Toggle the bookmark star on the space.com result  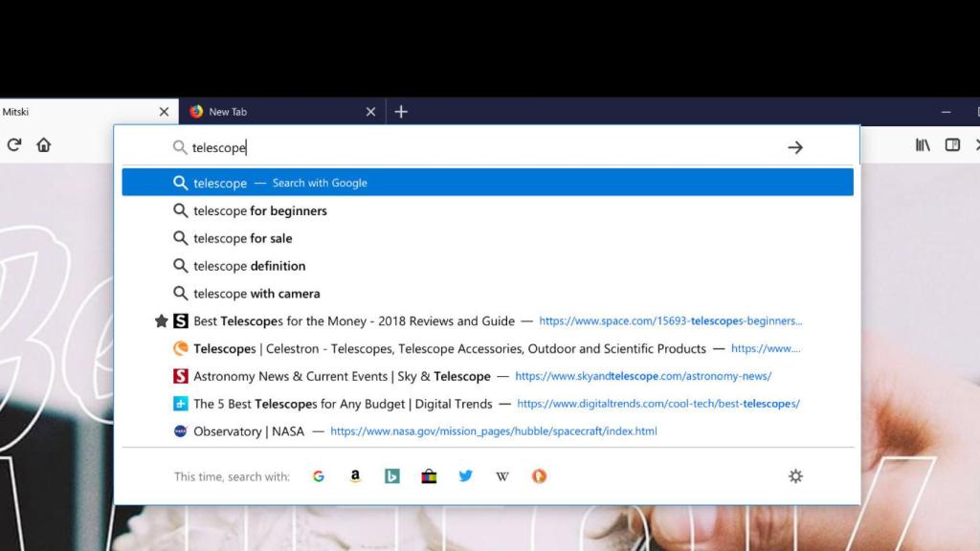click(163, 320)
